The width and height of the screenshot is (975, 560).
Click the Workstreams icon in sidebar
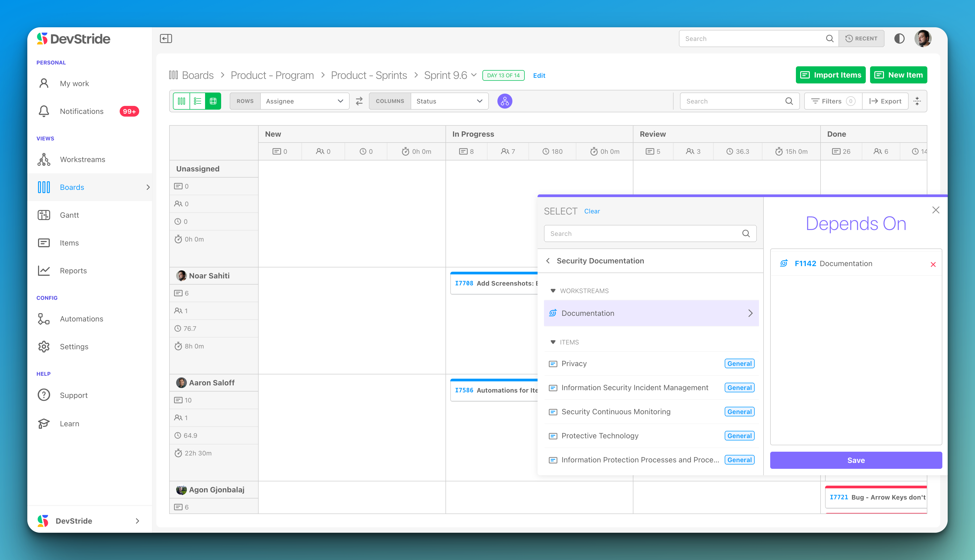click(x=44, y=159)
